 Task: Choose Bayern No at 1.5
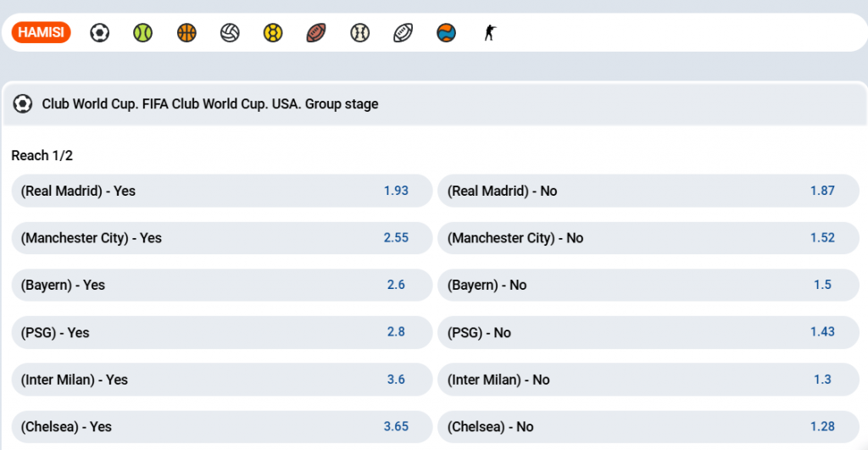click(648, 285)
